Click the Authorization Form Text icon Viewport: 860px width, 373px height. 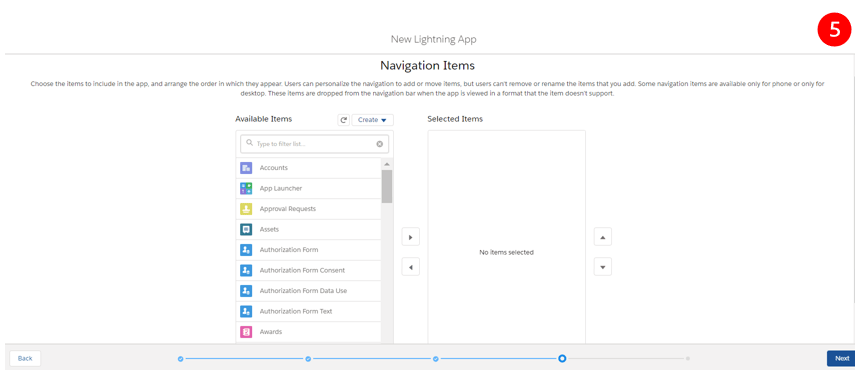coord(246,312)
